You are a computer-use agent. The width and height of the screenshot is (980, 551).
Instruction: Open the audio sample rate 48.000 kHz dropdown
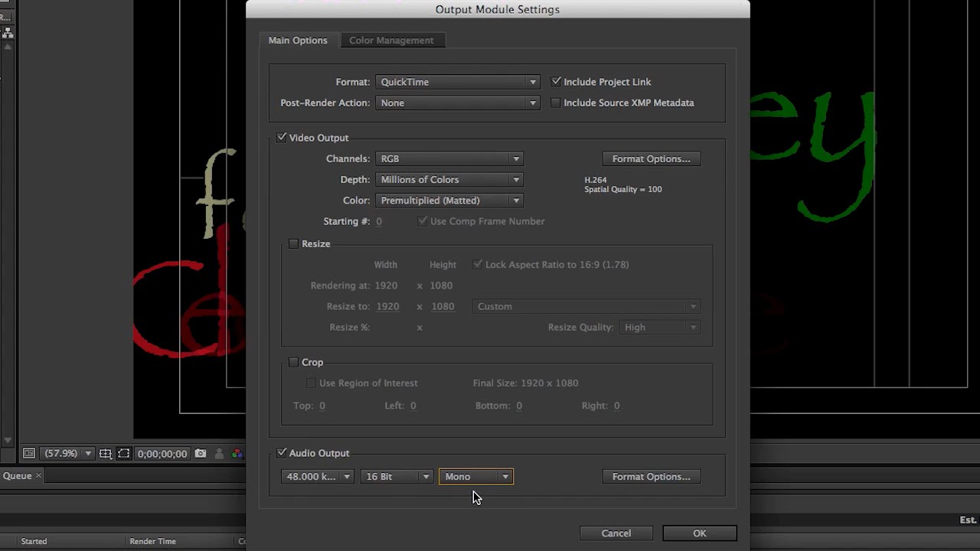[317, 477]
